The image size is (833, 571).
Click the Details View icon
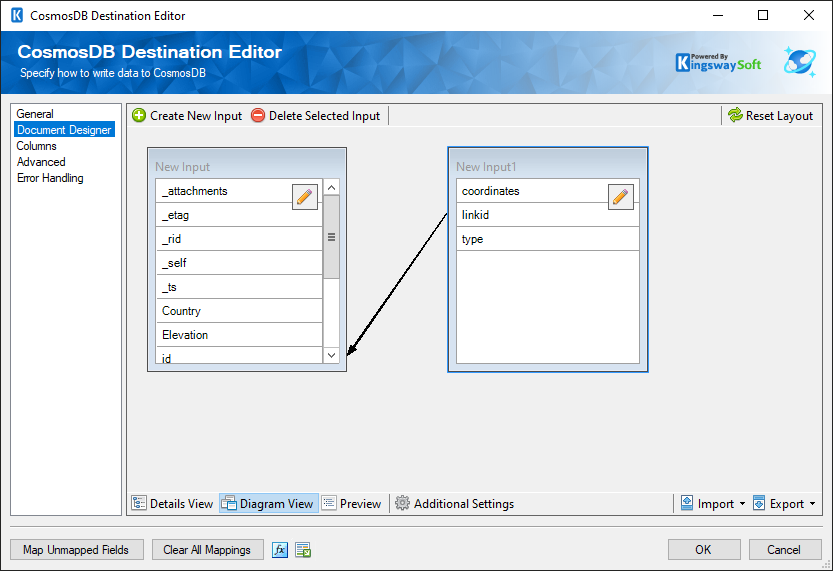pos(139,503)
